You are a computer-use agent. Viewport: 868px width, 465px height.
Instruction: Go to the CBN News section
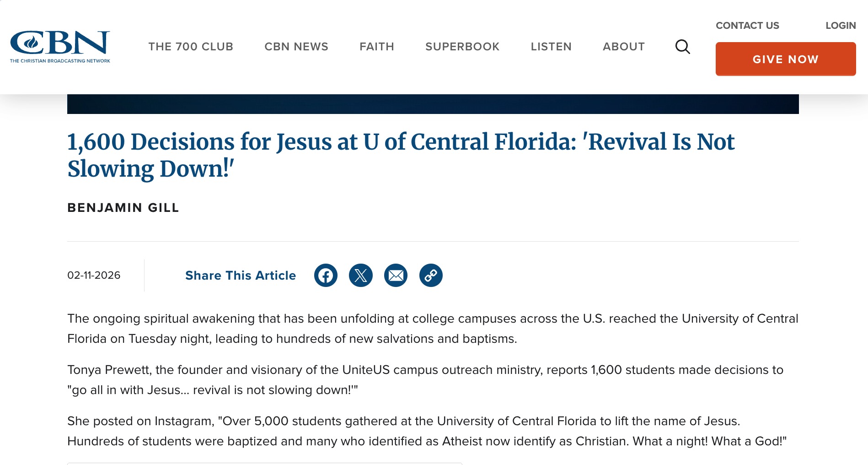coord(296,47)
